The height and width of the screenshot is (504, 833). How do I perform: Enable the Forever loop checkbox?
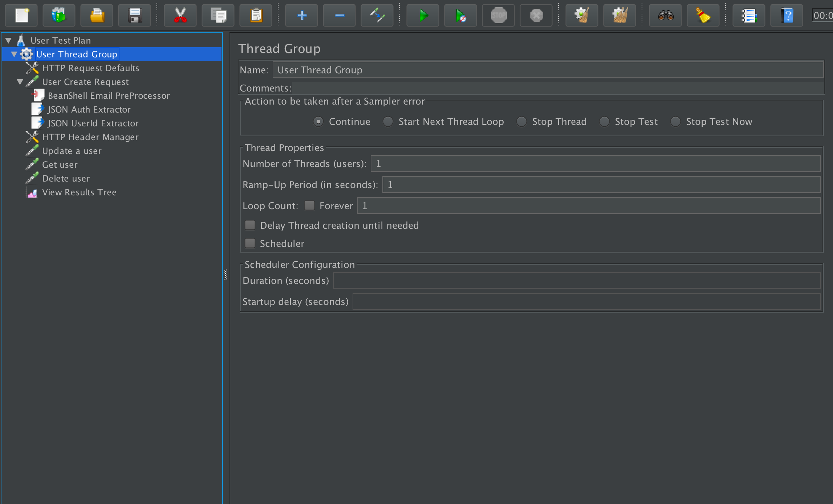pyautogui.click(x=309, y=206)
